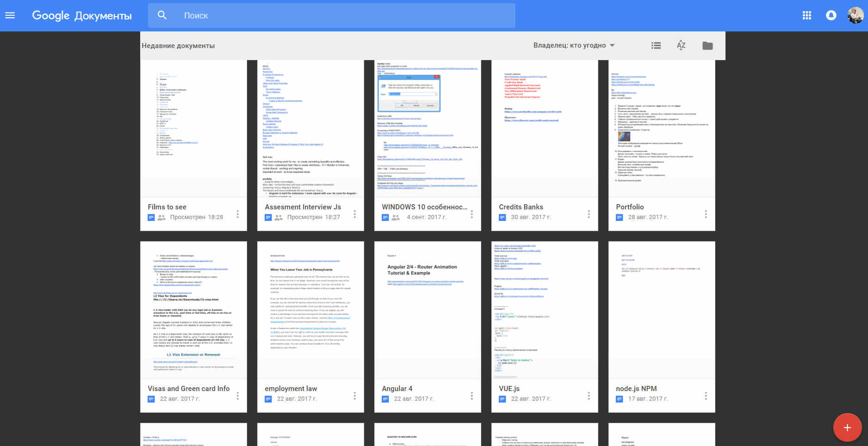Viewport: 868px width, 446px height.
Task: Open more options for Angular 4
Action: (472, 396)
